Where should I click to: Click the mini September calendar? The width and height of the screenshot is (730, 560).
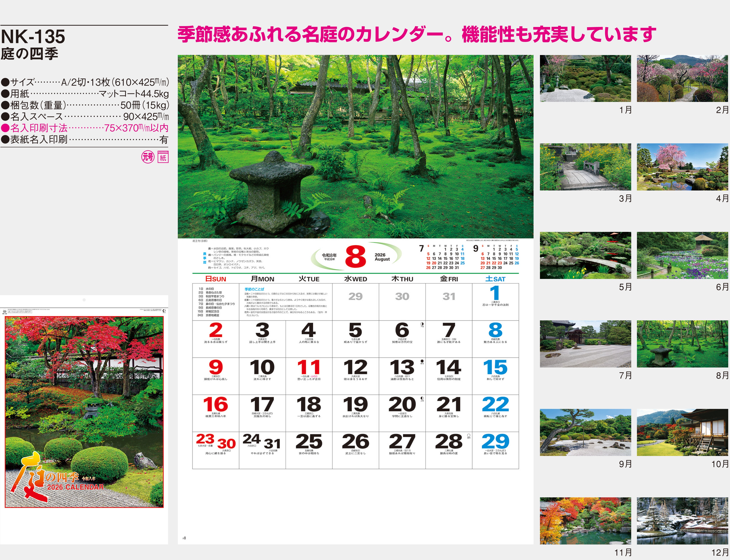point(496,257)
